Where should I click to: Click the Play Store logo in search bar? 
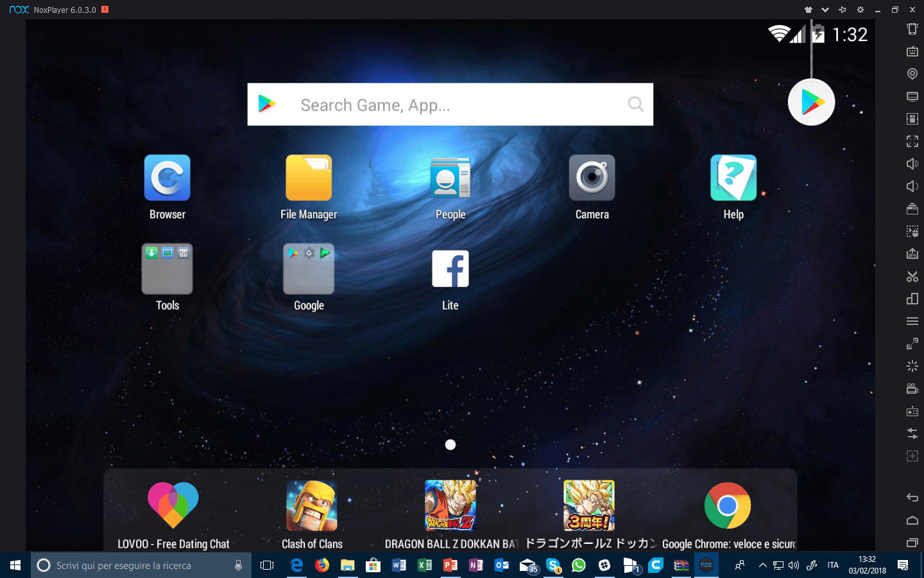(x=267, y=103)
